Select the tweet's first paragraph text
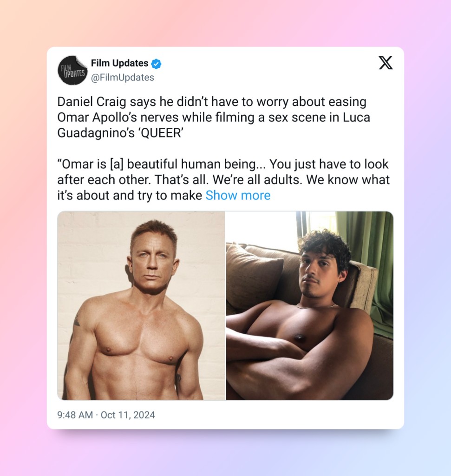The width and height of the screenshot is (451, 476). click(214, 117)
